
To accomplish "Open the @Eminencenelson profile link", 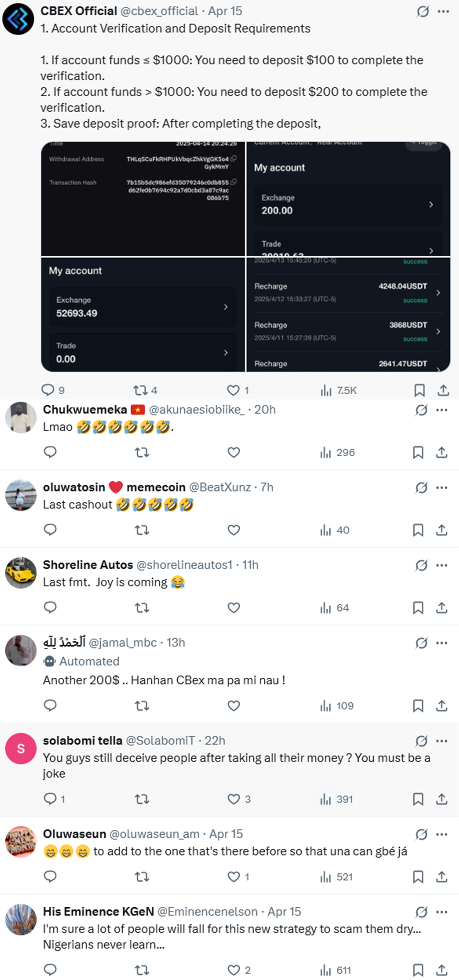I will tap(207, 911).
